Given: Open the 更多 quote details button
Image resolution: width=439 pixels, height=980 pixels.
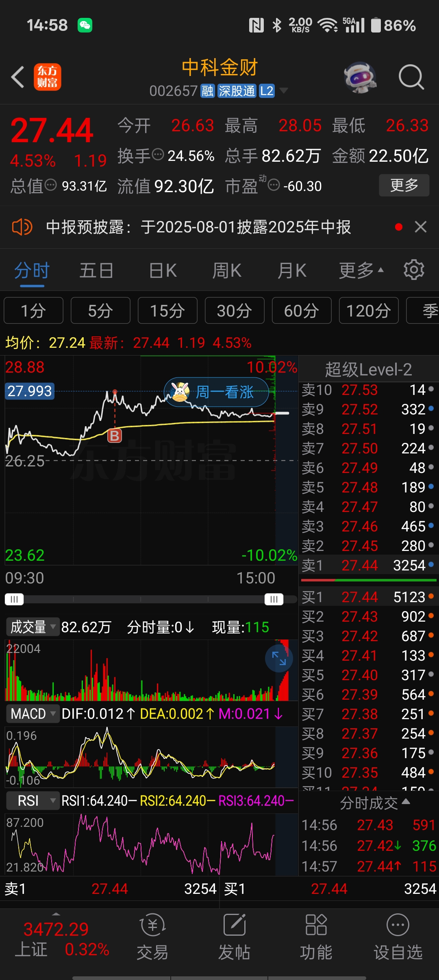Looking at the screenshot, I should point(404,185).
